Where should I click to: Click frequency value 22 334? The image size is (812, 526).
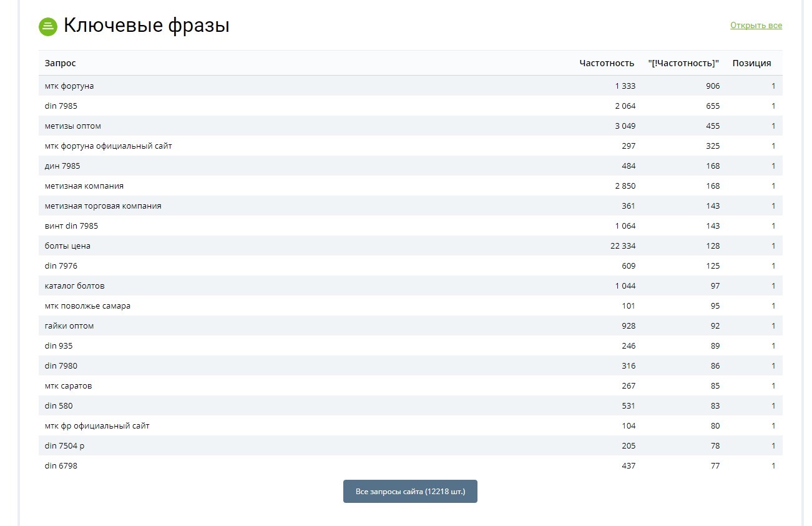coord(623,246)
